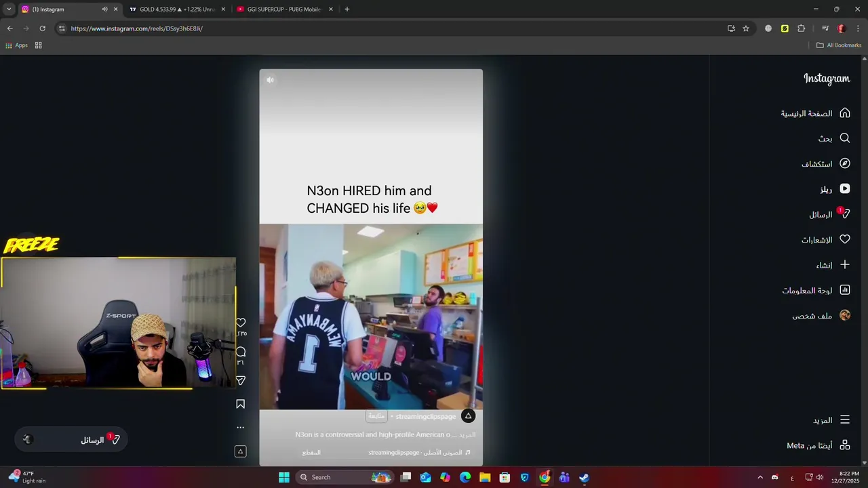Screen dimensions: 868x488
Task: Open the three-dots more options for reel
Action: 240,428
